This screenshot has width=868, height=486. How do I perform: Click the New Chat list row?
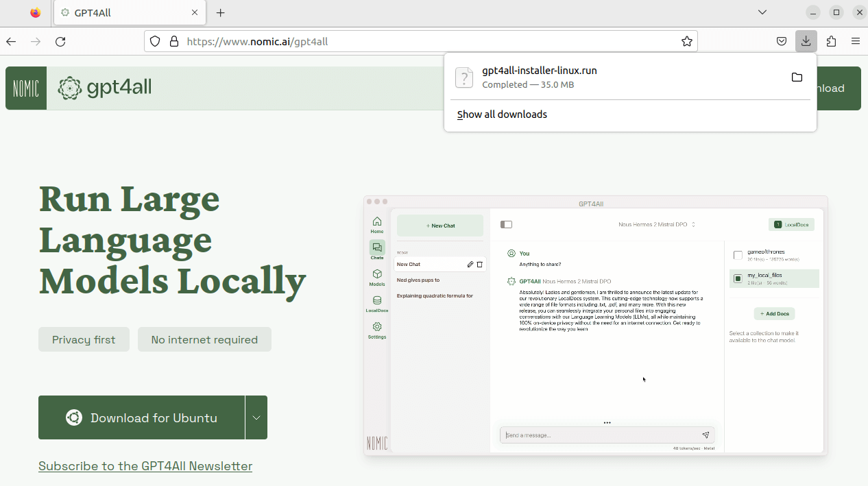point(440,264)
